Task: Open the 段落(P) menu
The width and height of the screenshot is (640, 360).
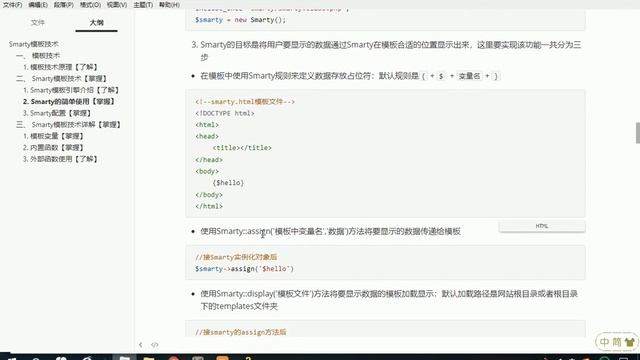Action: point(64,5)
